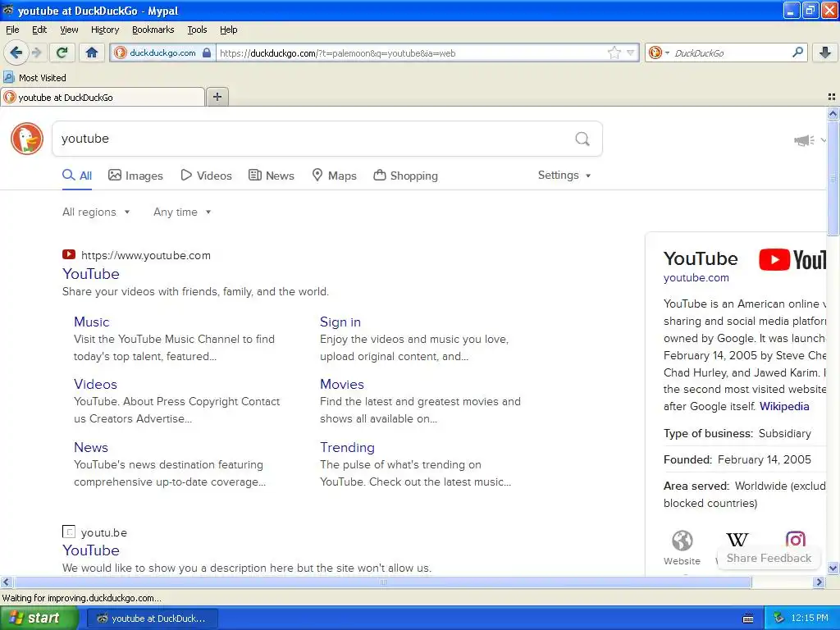Click the Wikipedia W icon
Viewport: 840px width, 630px height.
click(x=737, y=540)
